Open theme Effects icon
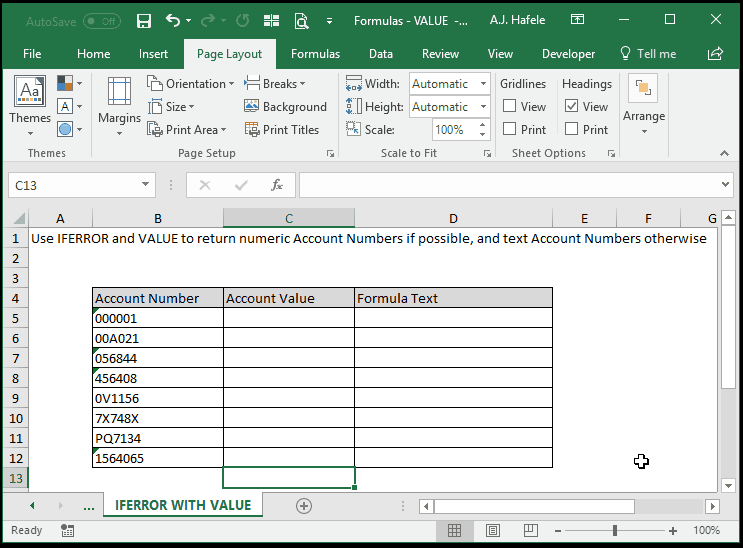The width and height of the screenshot is (743, 548). [x=65, y=129]
